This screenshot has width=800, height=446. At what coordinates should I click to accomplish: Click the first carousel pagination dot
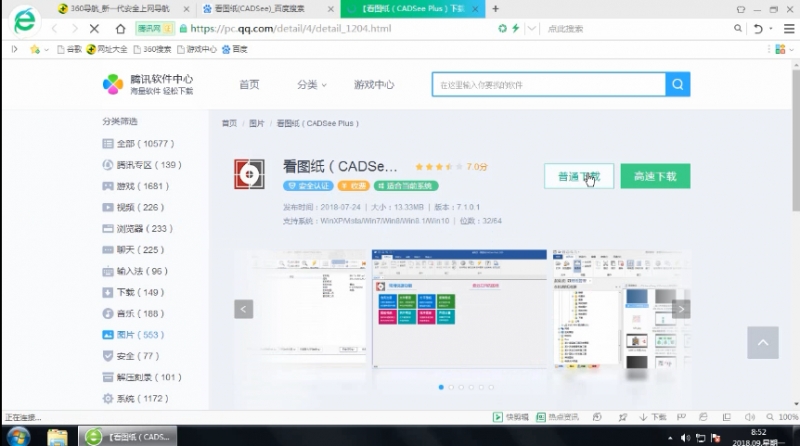point(441,387)
